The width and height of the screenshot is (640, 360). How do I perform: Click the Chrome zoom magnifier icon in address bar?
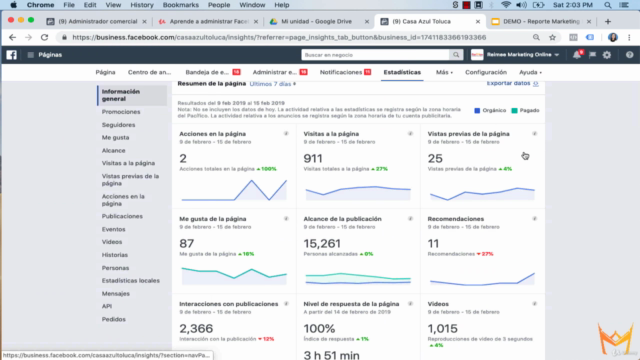point(536,38)
